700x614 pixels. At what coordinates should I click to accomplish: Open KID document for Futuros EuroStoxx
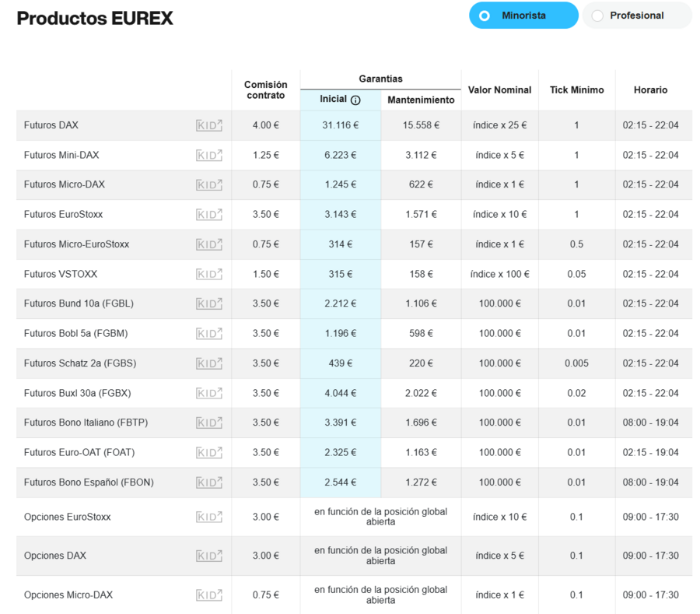coord(209,215)
